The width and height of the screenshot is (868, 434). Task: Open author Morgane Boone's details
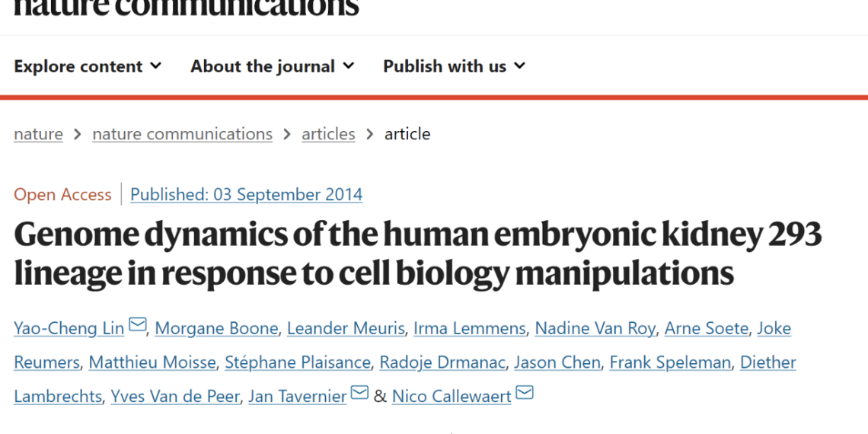[216, 328]
